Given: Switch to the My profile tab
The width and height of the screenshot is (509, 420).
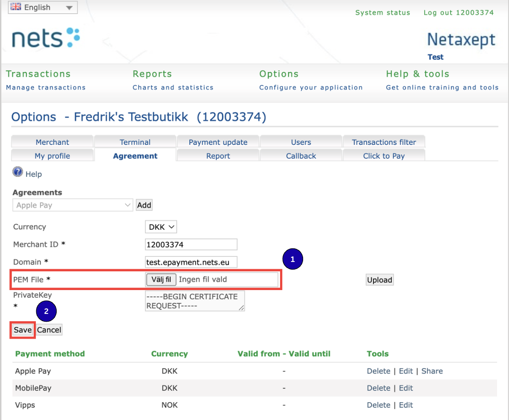Looking at the screenshot, I should (52, 156).
